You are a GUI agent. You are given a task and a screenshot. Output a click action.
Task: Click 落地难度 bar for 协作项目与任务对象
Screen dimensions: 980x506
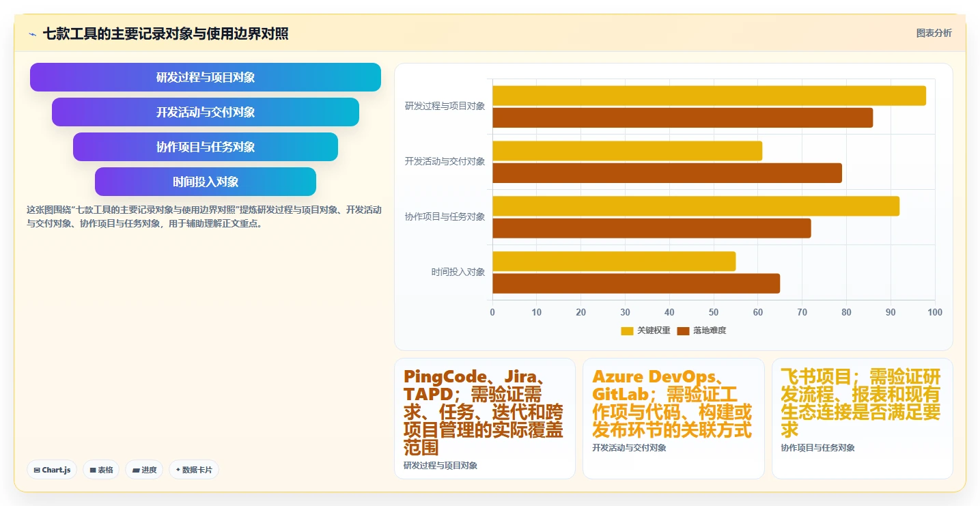(x=652, y=228)
